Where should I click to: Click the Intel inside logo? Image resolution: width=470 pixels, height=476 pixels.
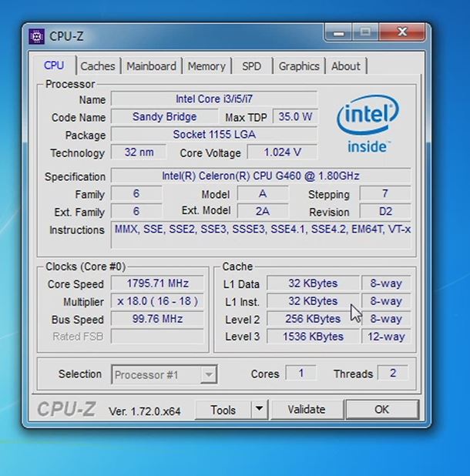click(368, 124)
